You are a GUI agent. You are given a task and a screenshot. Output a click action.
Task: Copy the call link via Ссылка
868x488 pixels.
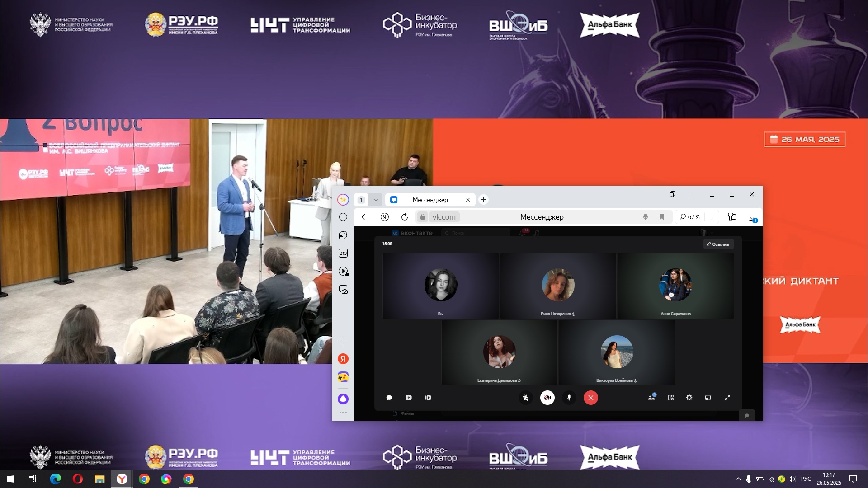(x=718, y=244)
